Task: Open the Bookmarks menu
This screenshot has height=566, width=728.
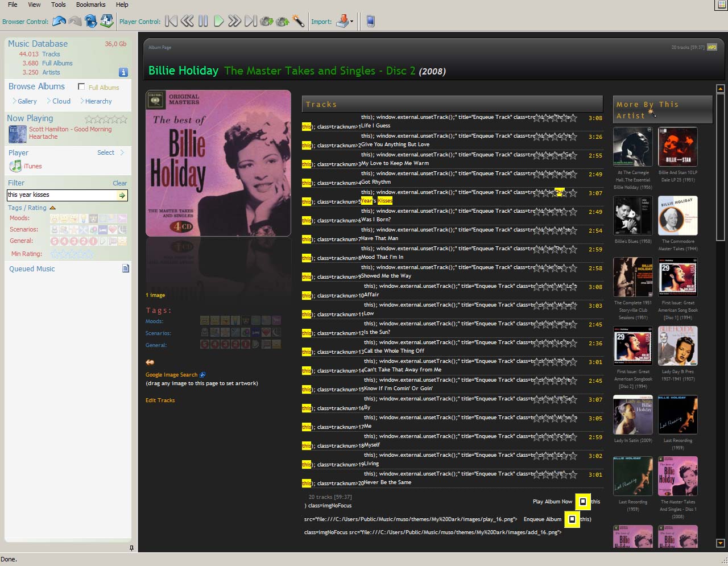Action: tap(91, 5)
